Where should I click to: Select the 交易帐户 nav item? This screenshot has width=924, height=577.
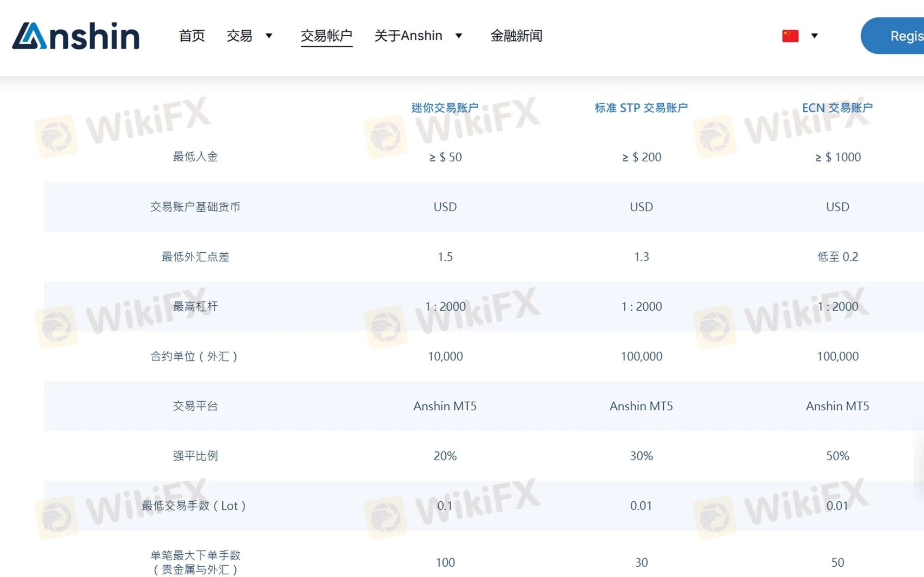coord(326,36)
